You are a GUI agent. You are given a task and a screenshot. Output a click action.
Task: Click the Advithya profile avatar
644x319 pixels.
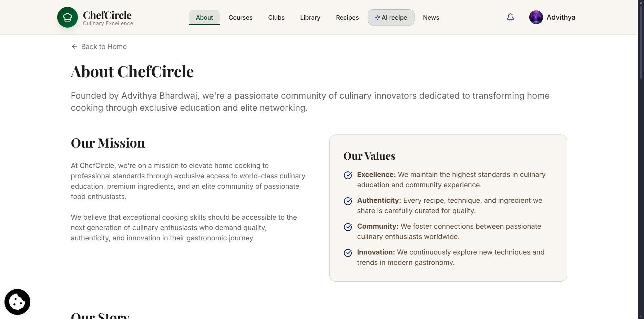coord(536,17)
